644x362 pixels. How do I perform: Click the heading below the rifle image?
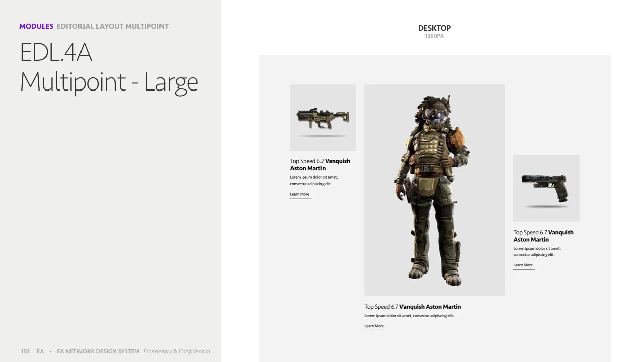320,165
